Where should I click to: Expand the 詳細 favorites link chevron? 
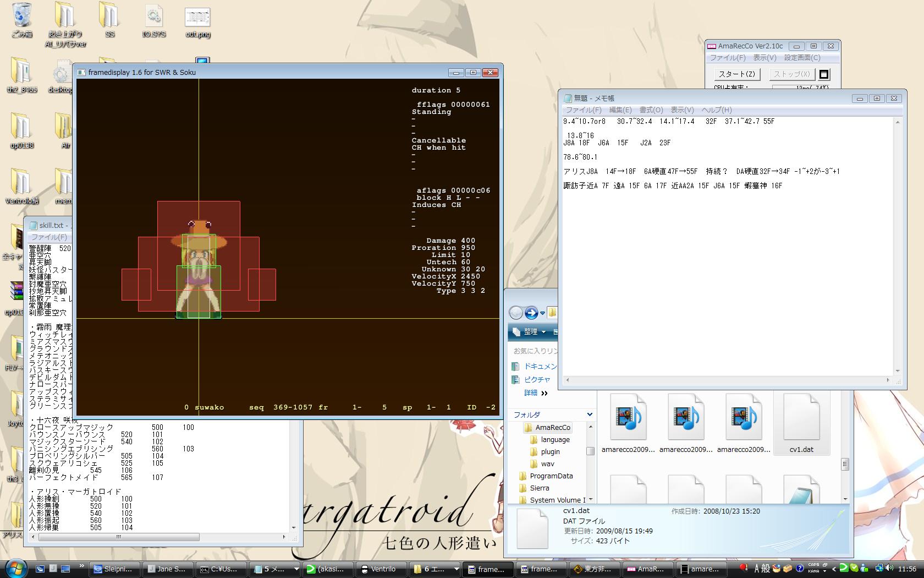point(544,393)
